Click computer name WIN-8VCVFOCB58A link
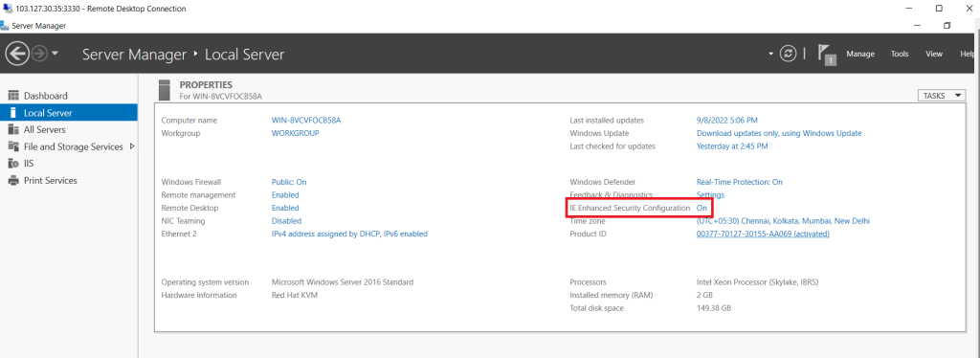Screen dimensions: 980x358 pyautogui.click(x=306, y=120)
